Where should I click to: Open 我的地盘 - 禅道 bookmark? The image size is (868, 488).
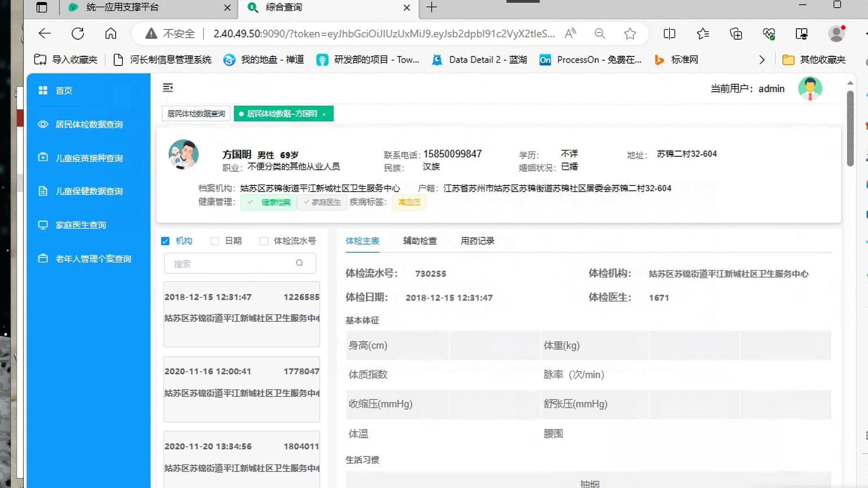(264, 60)
